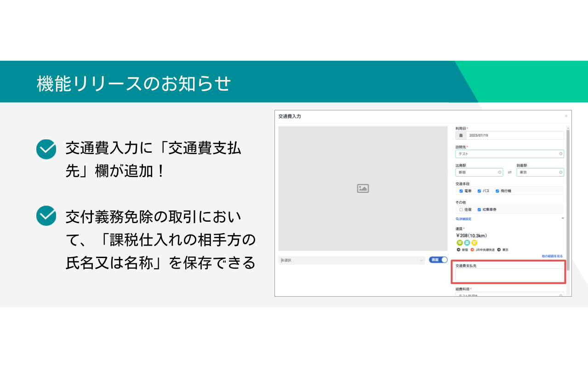Expand the 詳細設定 section chevron

[563, 218]
